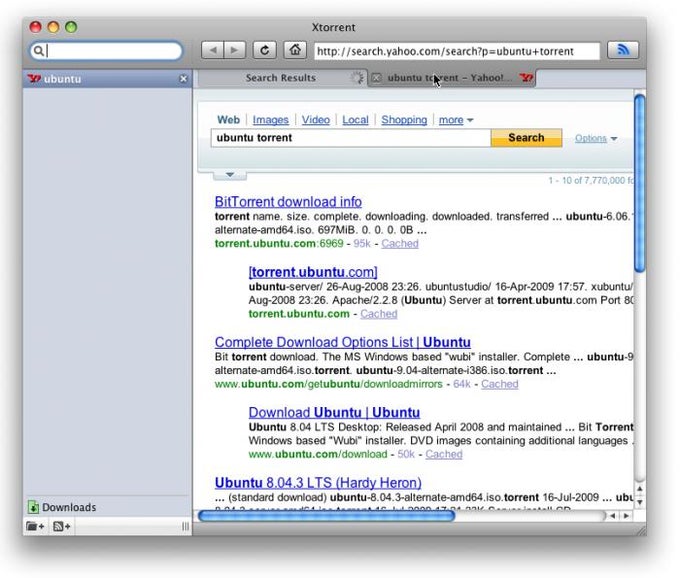Click the RSS feed button
This screenshot has height=578, width=680.
(623, 50)
